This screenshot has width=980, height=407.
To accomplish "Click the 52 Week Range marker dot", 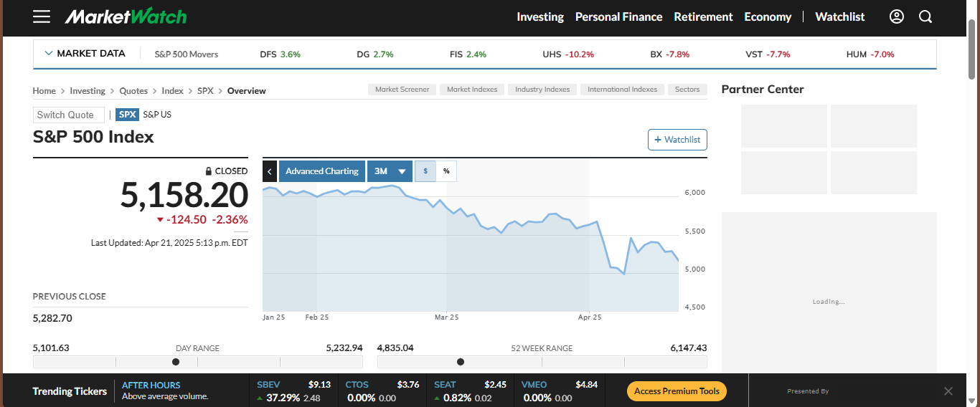I will [461, 362].
